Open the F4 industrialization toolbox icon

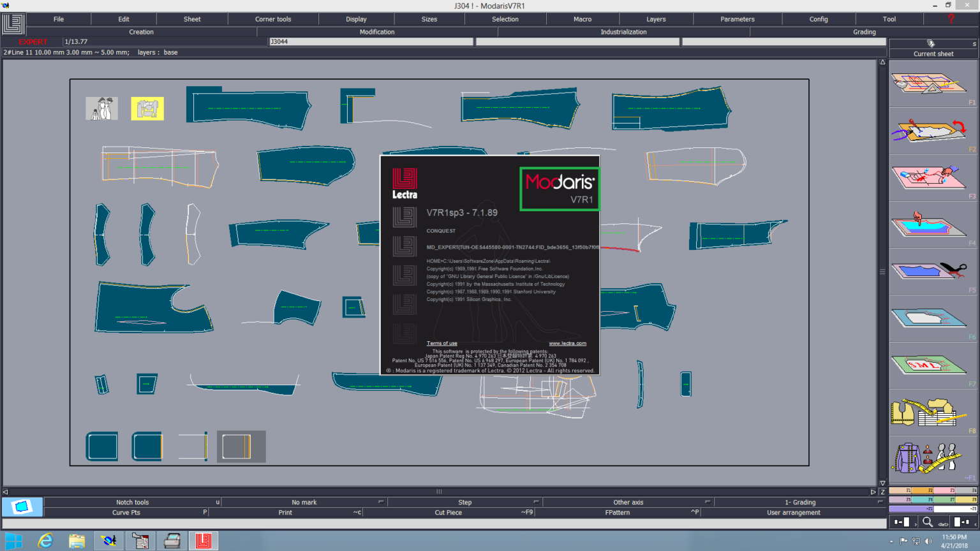932,225
